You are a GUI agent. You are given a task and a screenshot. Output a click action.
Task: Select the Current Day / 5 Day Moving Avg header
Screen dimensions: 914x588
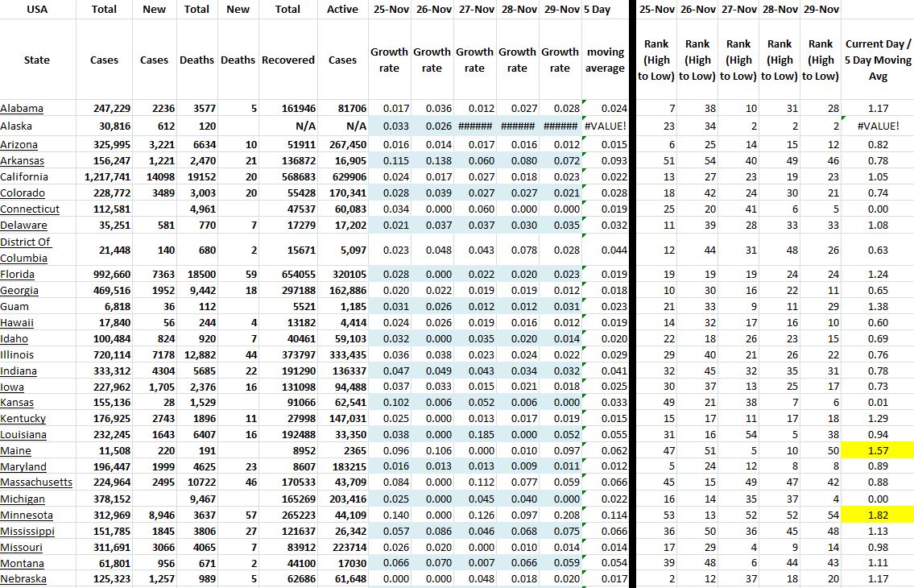[878, 60]
